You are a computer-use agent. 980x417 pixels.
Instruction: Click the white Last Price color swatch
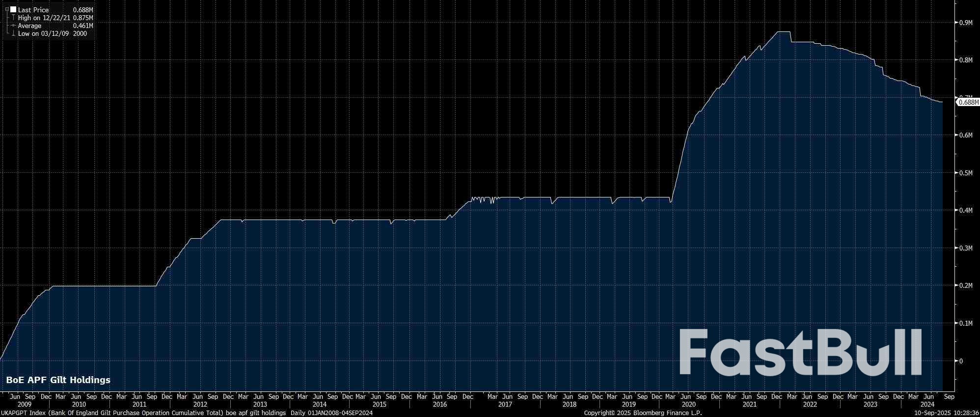(x=13, y=9)
